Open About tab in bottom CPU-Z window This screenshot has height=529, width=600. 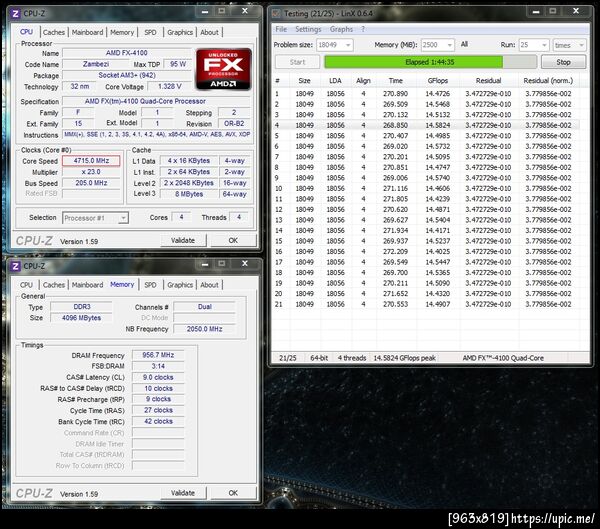(x=209, y=285)
